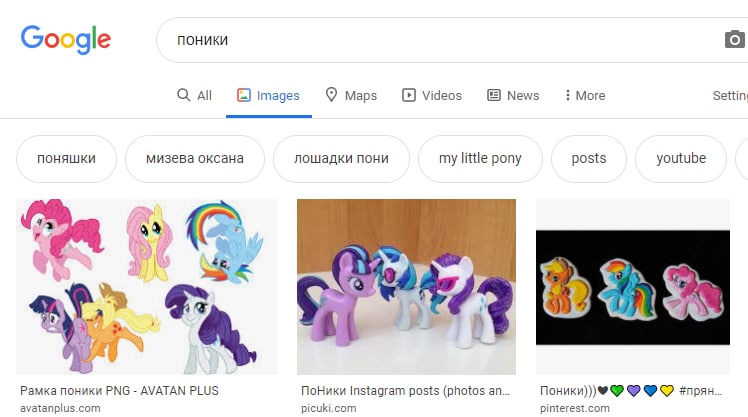748x417 pixels.
Task: Filter by мизева оксана chip
Action: pos(195,158)
